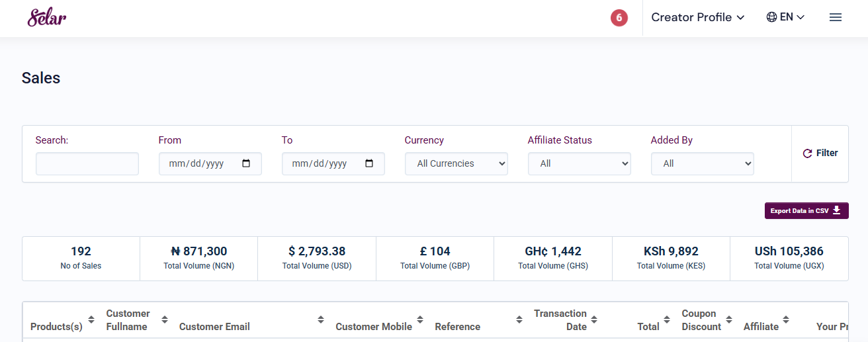
Task: Click the To date input field
Action: (x=333, y=163)
